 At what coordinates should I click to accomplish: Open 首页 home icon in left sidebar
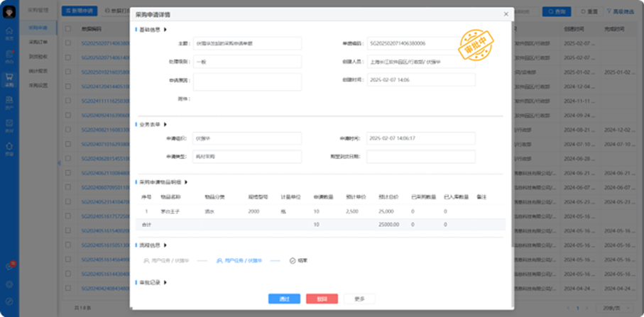coord(9,33)
